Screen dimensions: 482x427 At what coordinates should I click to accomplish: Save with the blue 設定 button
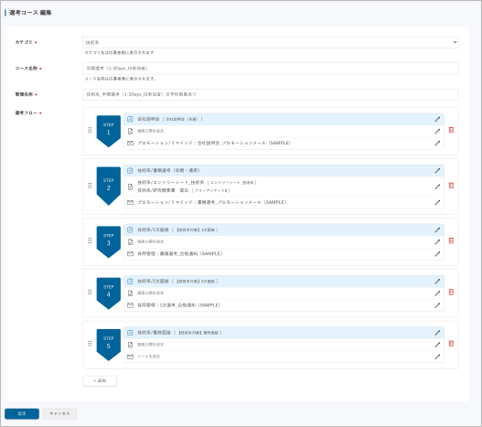22,414
